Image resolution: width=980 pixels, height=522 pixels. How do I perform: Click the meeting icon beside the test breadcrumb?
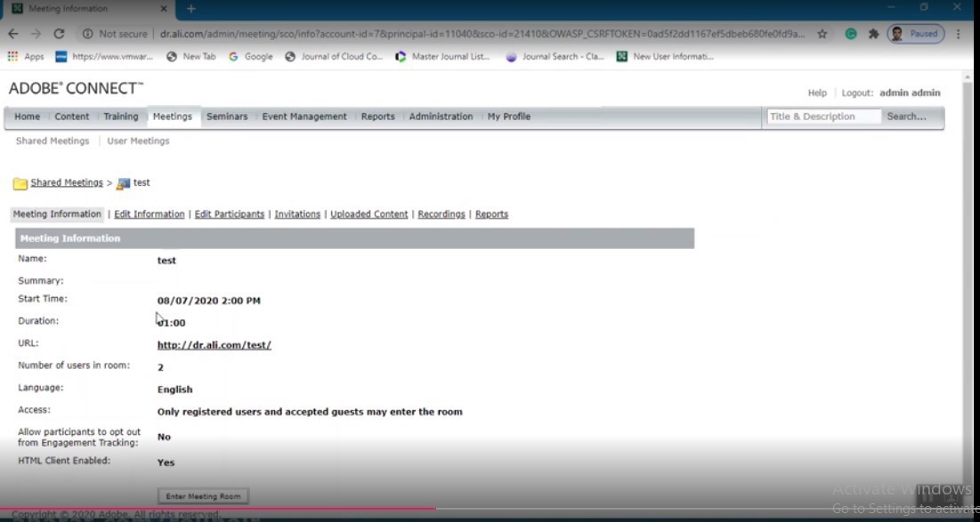[124, 183]
